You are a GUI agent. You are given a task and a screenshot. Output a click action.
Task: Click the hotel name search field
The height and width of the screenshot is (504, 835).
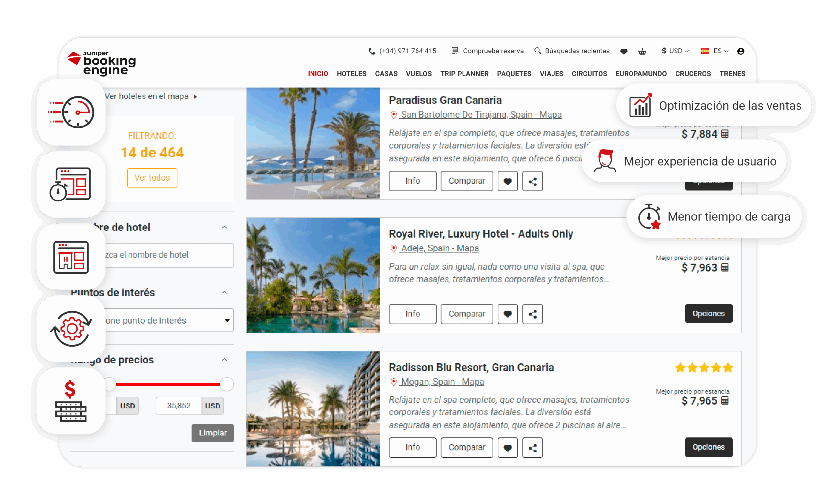169,255
